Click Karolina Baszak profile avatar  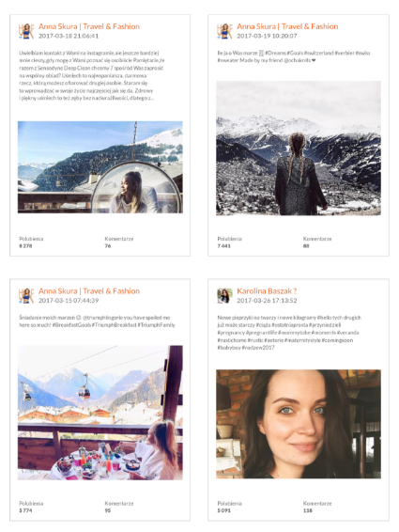(224, 295)
